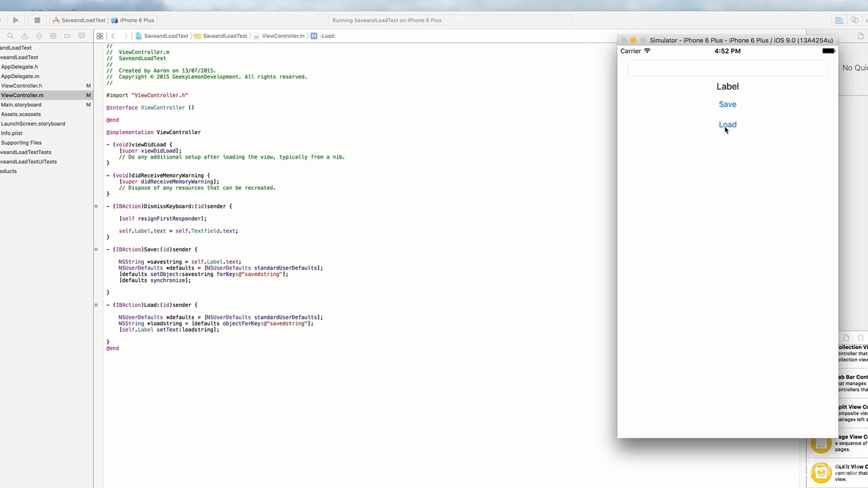Run the project with the play button
Image resolution: width=868 pixels, height=488 pixels.
(x=16, y=20)
